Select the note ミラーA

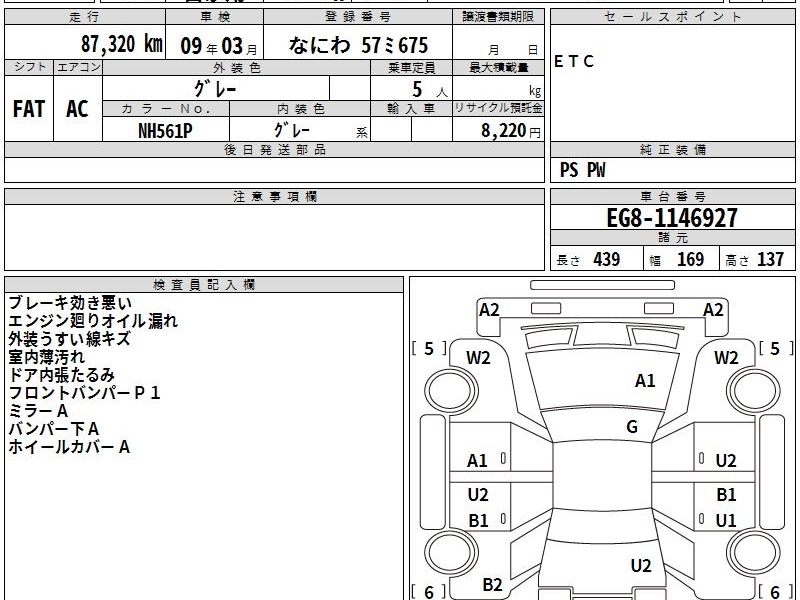click(x=38, y=411)
